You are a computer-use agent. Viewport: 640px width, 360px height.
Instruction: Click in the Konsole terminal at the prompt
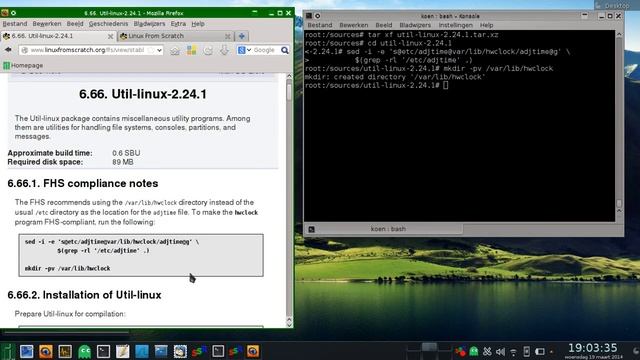(x=446, y=85)
